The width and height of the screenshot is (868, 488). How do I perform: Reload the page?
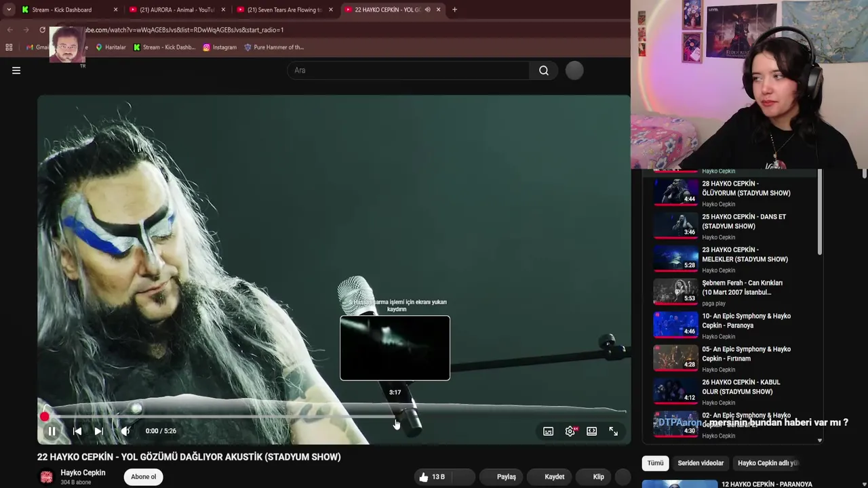(42, 30)
